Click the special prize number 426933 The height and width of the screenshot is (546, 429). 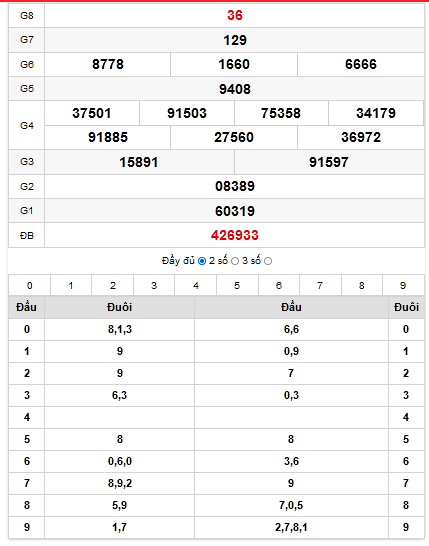coord(235,235)
